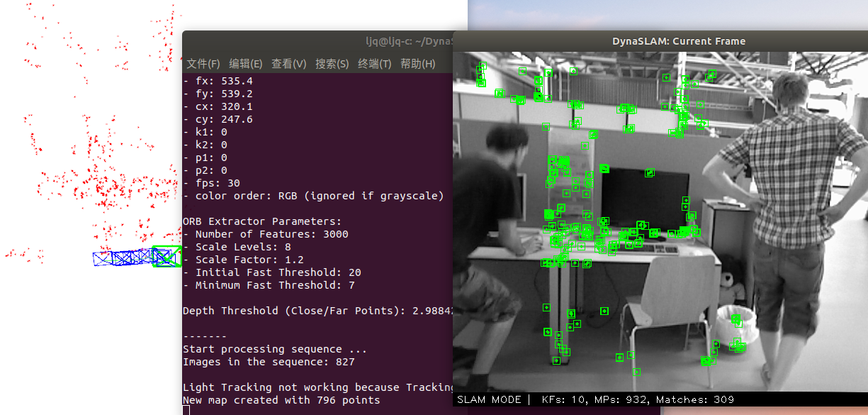Open the 文件(F) menu in terminal
This screenshot has width=868, height=415.
coord(203,64)
